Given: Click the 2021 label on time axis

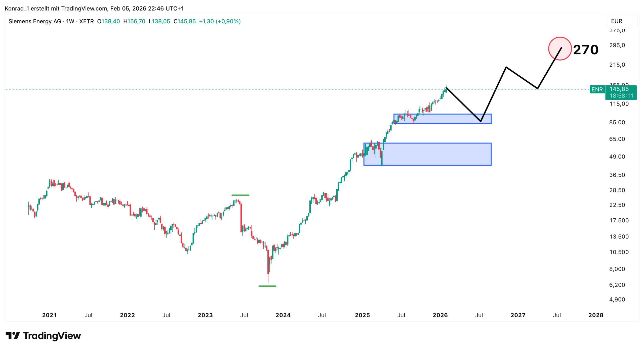Looking at the screenshot, I should 49,315.
